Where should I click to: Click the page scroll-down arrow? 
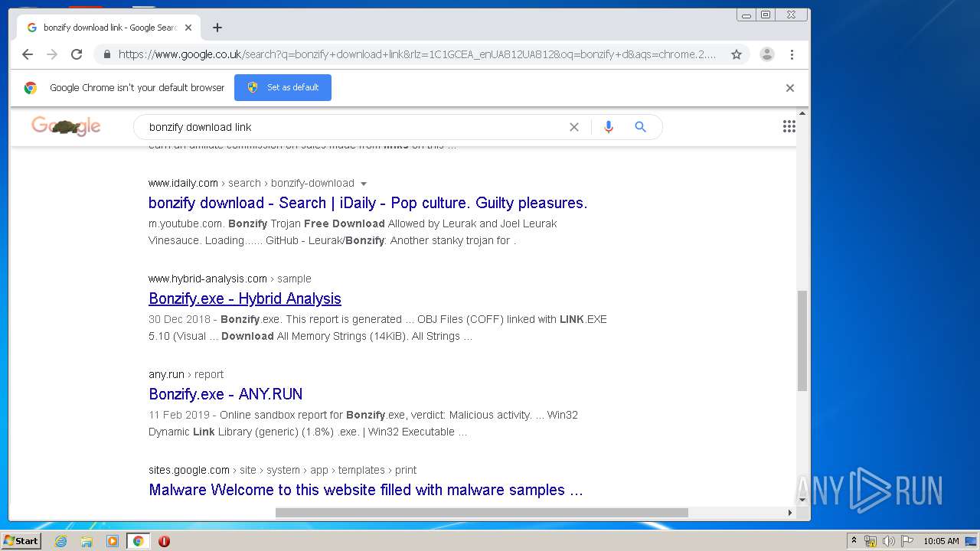pos(802,500)
